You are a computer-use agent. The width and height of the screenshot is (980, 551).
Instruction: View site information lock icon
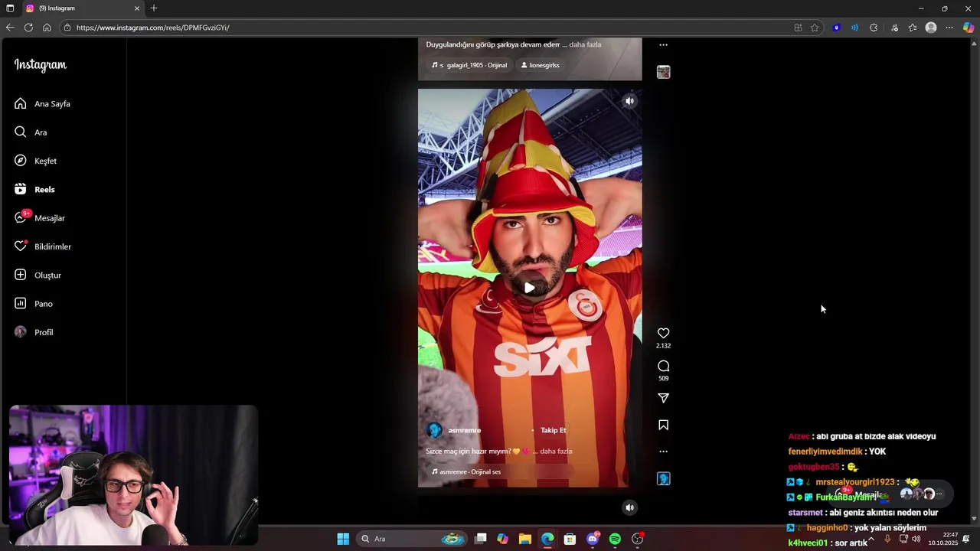pos(67,28)
